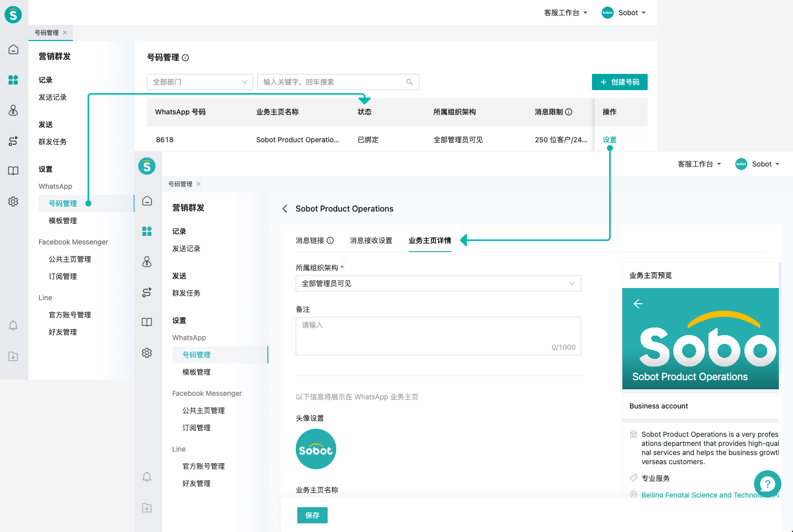This screenshot has height=532, width=793.
Task: Open the book icon in lower sidebar
Action: pos(147,322)
